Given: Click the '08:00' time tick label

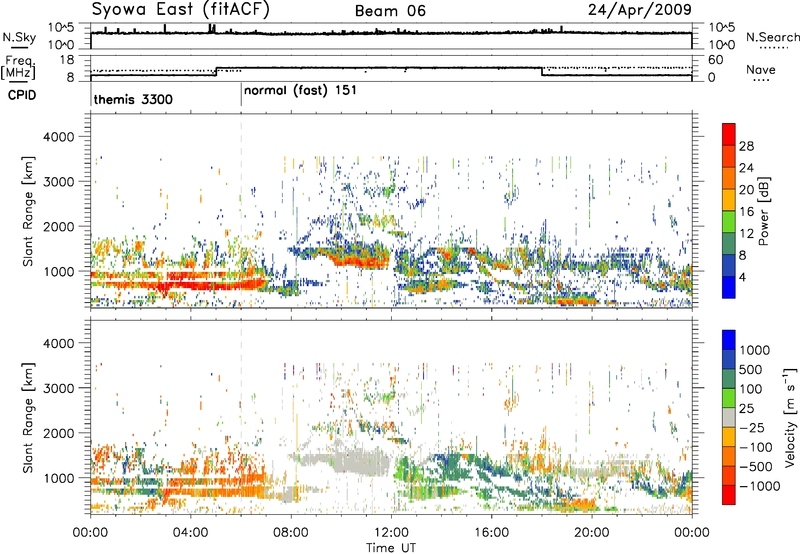Looking at the screenshot, I should click(x=291, y=533).
